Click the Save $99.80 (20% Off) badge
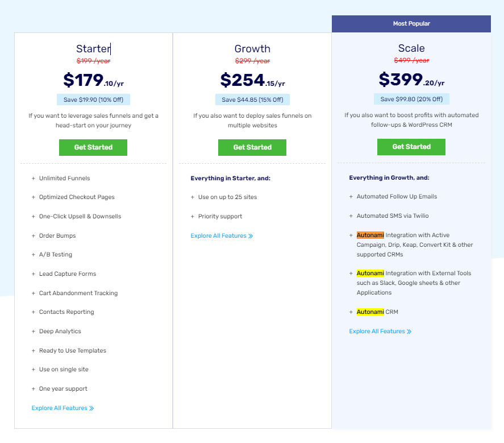Image resolution: width=504 pixels, height=443 pixels. (411, 99)
